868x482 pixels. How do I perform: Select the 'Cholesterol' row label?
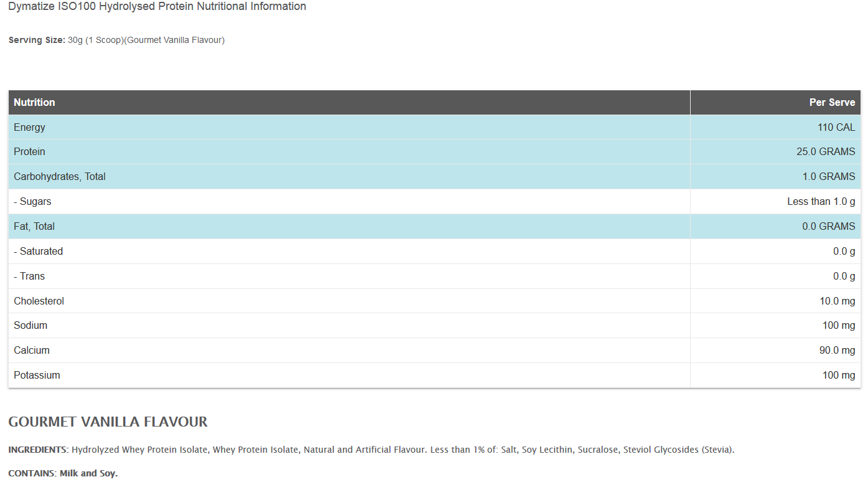[39, 301]
